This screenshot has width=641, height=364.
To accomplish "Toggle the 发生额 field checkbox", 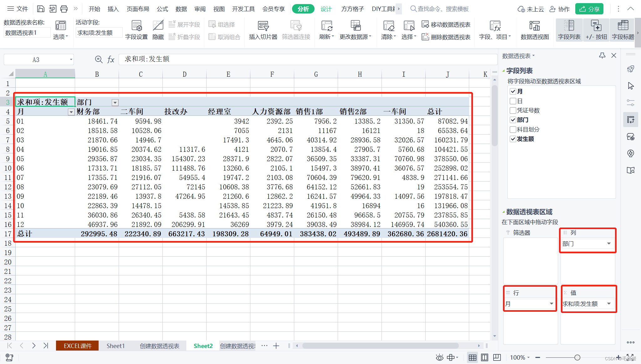I will [x=513, y=139].
